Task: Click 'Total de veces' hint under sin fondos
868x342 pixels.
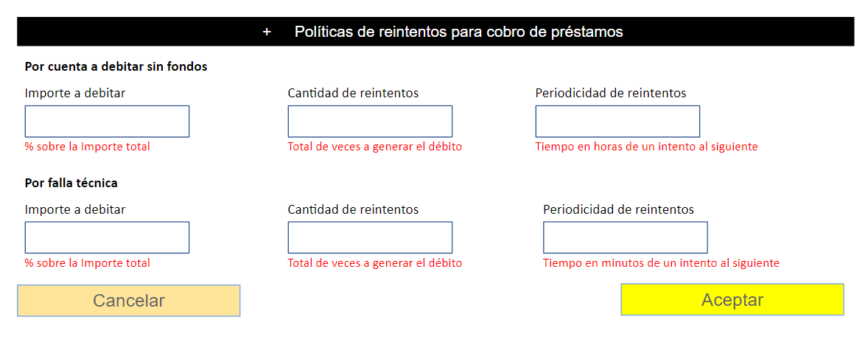Action: (x=374, y=147)
